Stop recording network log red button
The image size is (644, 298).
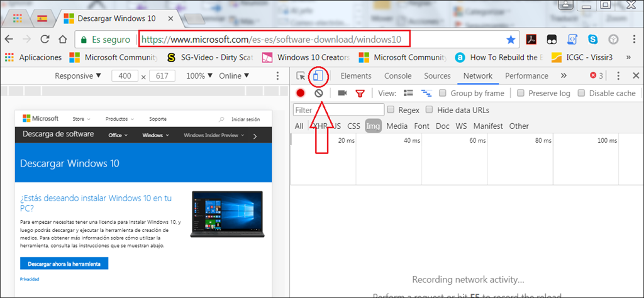click(x=301, y=93)
